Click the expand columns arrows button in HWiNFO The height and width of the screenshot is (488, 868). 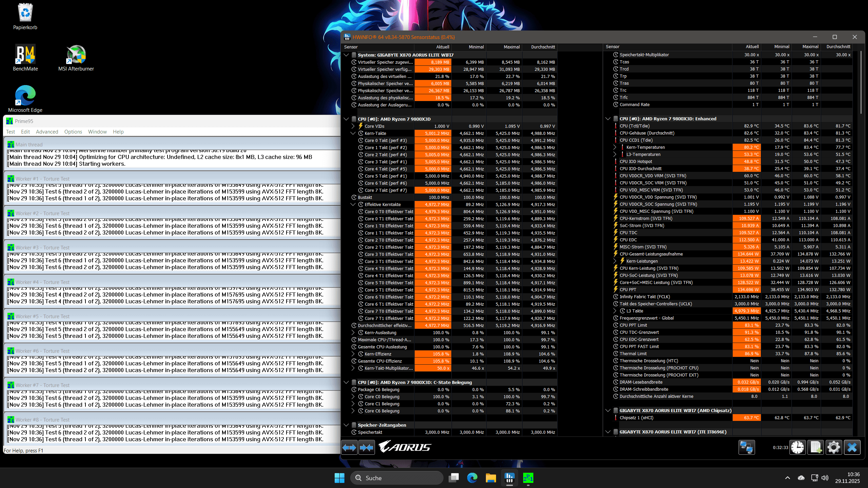(349, 448)
